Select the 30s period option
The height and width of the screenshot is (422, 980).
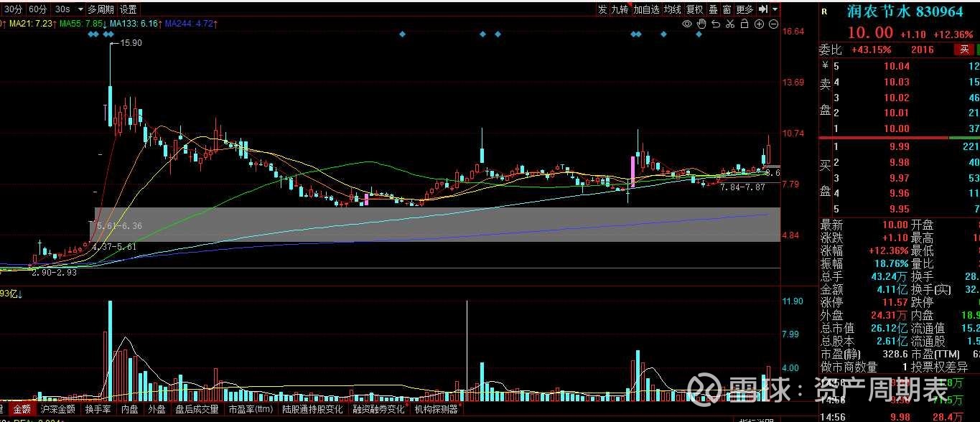[x=62, y=9]
